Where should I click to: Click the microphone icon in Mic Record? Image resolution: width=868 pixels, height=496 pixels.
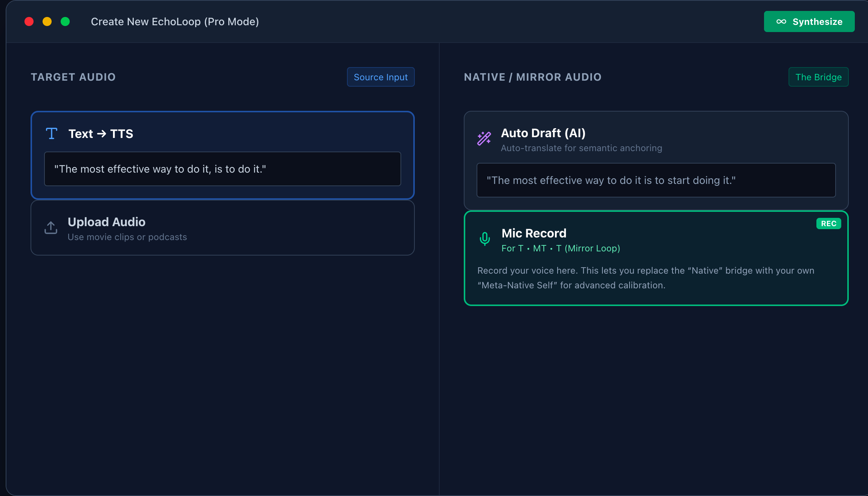coord(484,239)
